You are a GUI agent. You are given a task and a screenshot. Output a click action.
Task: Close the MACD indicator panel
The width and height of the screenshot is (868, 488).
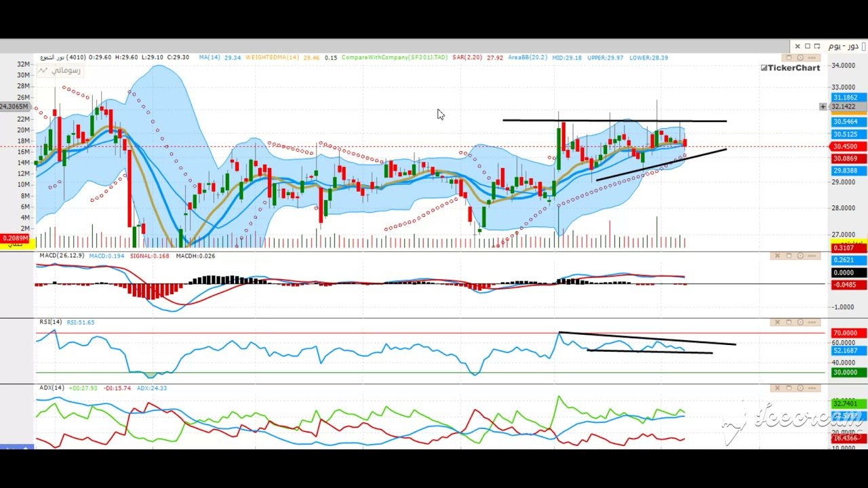[x=777, y=256]
